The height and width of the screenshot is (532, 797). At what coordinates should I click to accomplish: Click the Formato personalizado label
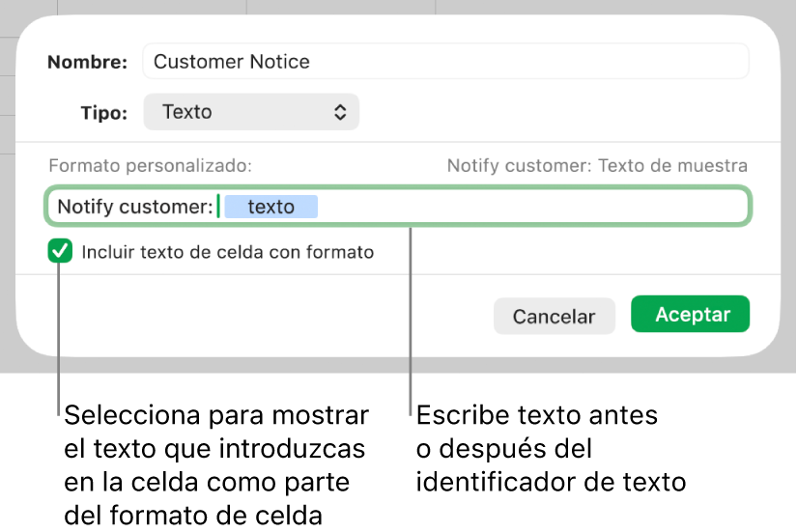[x=150, y=166]
